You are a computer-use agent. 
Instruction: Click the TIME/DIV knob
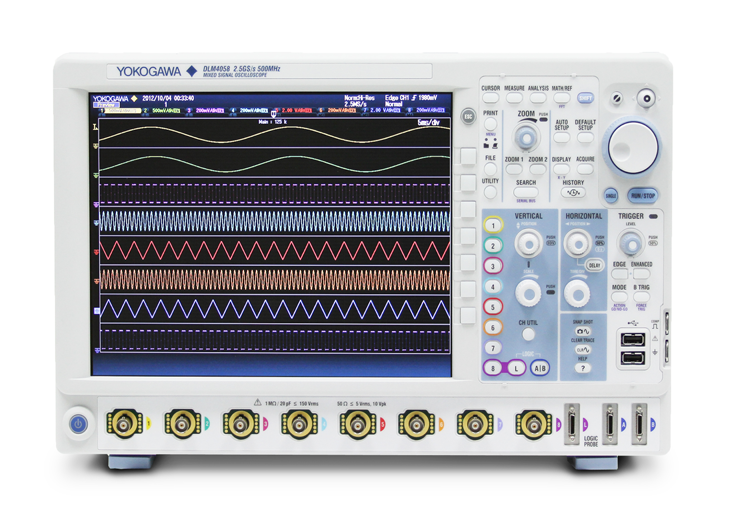pos(577,293)
